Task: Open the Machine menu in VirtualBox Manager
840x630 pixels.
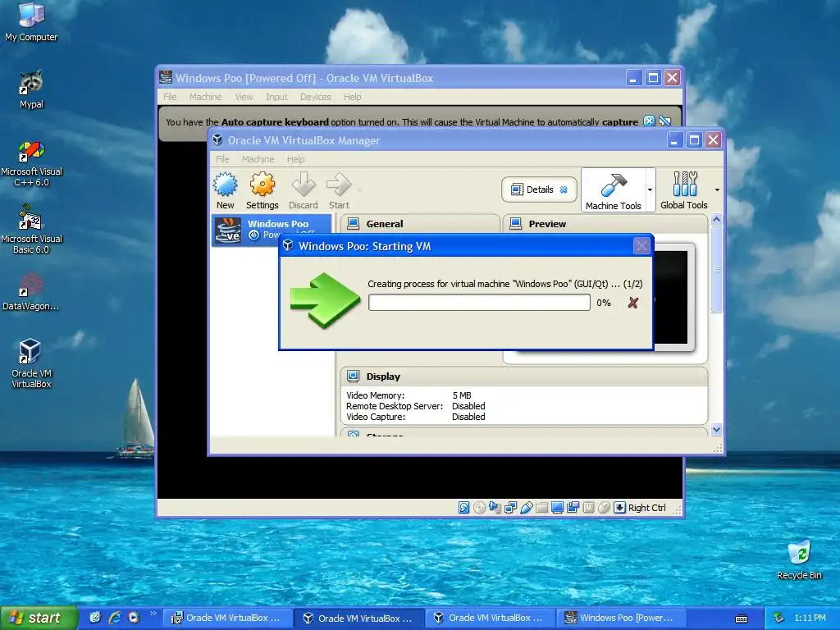Action: (x=258, y=159)
